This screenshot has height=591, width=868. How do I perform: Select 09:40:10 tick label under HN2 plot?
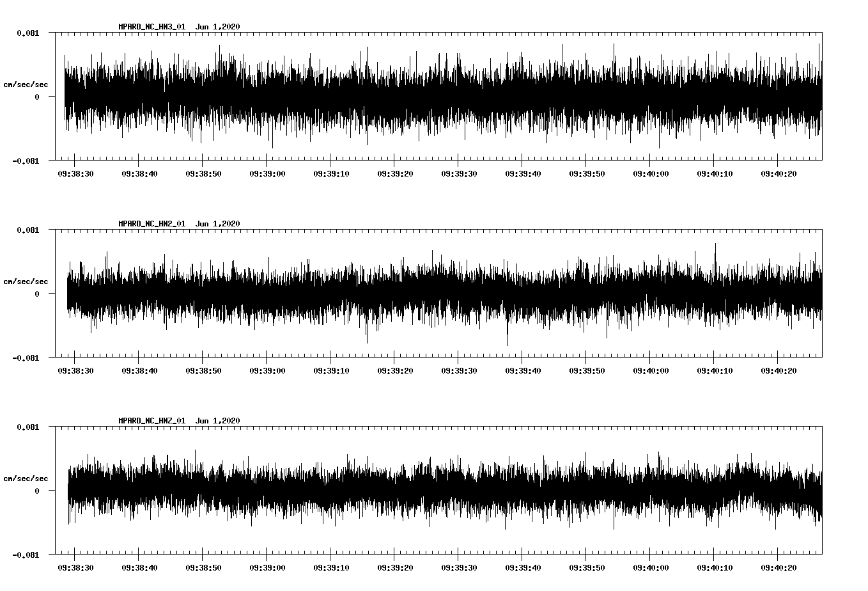[x=715, y=370]
